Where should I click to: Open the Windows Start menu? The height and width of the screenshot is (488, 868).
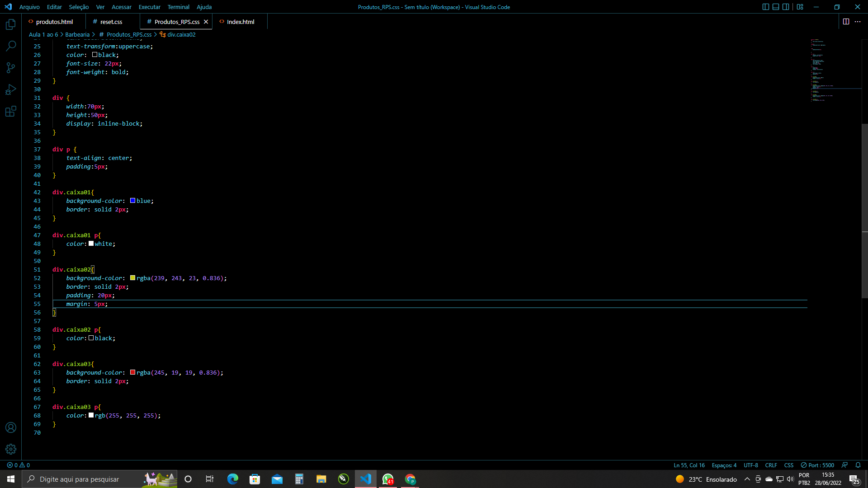11,479
